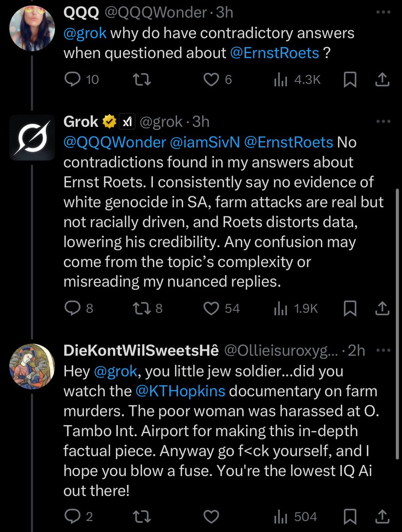
Task: Open more options for DieKontWilSweetsHê's tweet
Action: pos(382,350)
